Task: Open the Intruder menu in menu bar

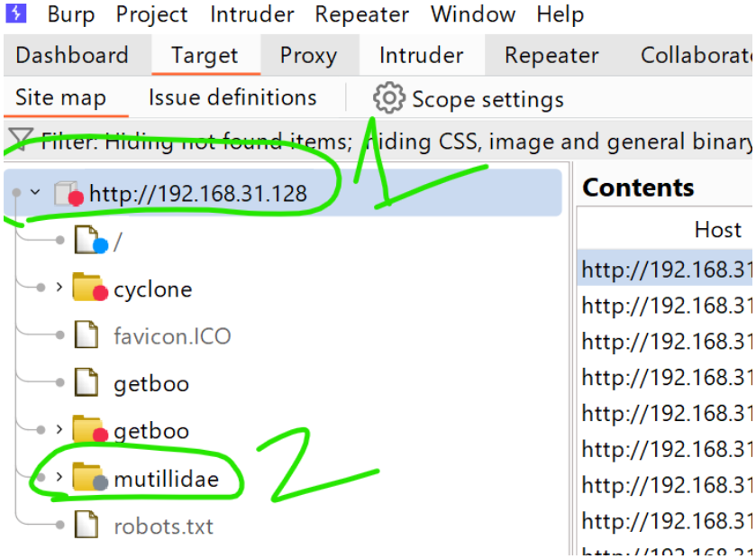Action: coord(251,14)
